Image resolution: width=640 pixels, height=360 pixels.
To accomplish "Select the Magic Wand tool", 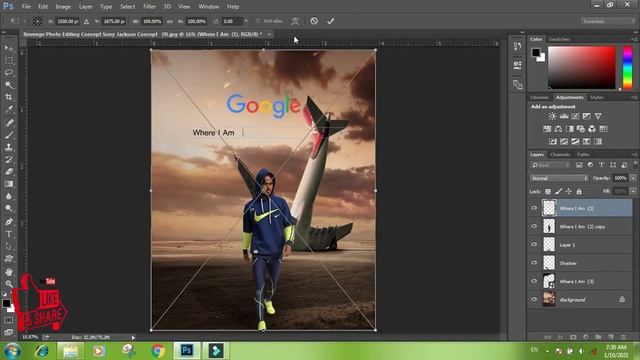I will [9, 85].
